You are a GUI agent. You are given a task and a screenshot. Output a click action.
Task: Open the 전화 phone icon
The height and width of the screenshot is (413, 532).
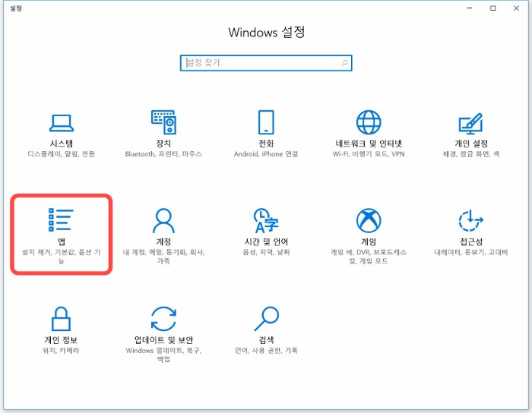pyautogui.click(x=266, y=122)
